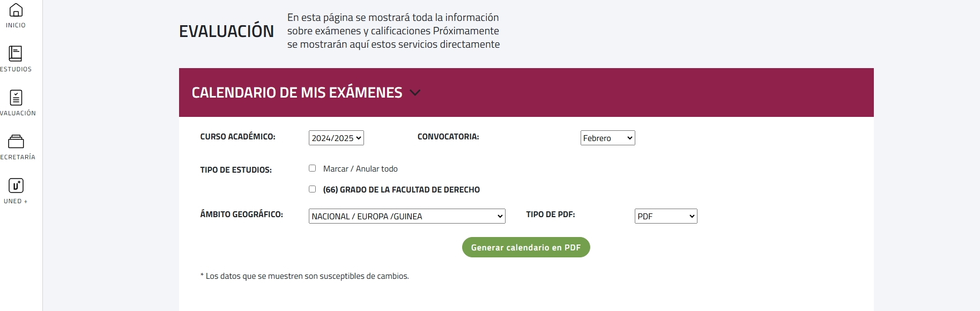The image size is (980, 311).
Task: Open the Curso Académico 2024/2025 dropdown
Action: (336, 138)
